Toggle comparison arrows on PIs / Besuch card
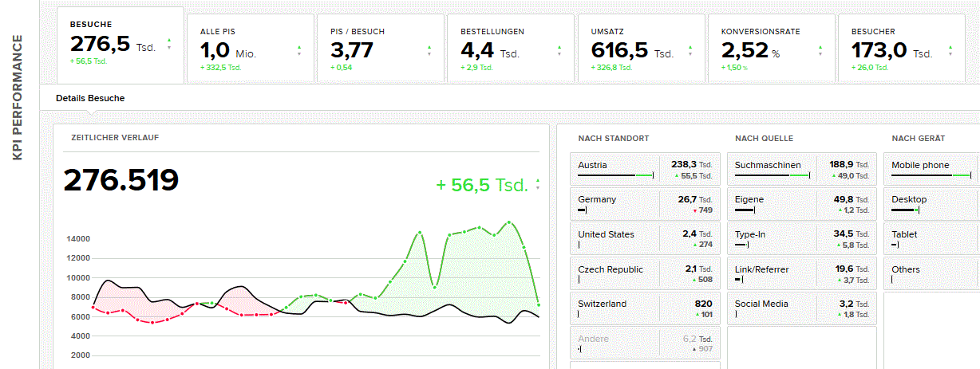 click(429, 50)
